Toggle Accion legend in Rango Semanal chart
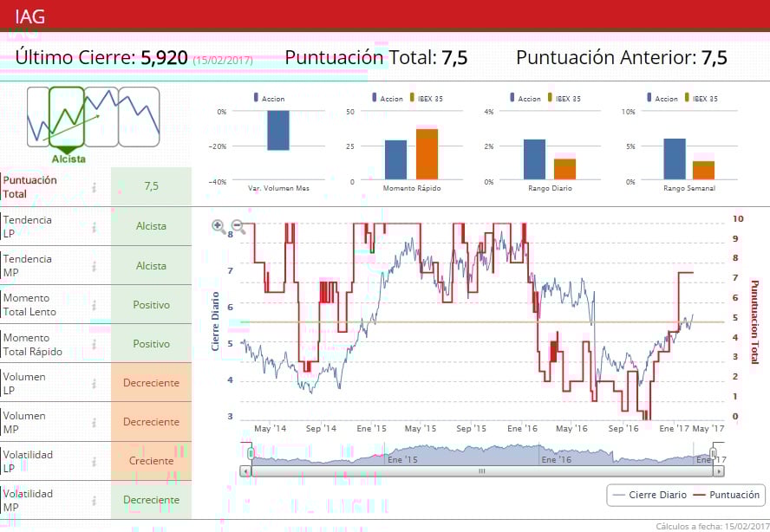The width and height of the screenshot is (770, 532). [x=662, y=98]
